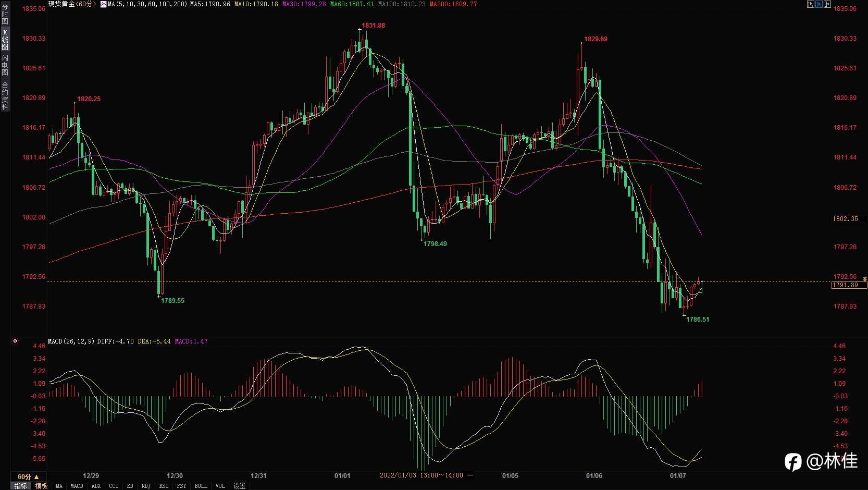Select the VOL indicator
This screenshot has width=868, height=490.
coord(220,486)
